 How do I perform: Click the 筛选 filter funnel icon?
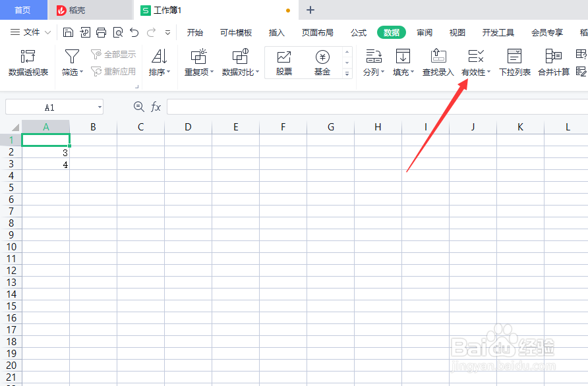(x=72, y=57)
